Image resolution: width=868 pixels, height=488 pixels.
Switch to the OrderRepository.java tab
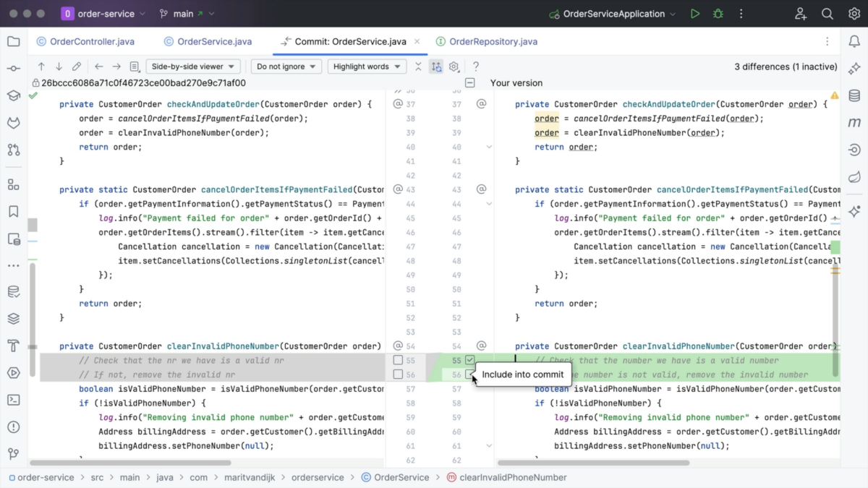492,41
